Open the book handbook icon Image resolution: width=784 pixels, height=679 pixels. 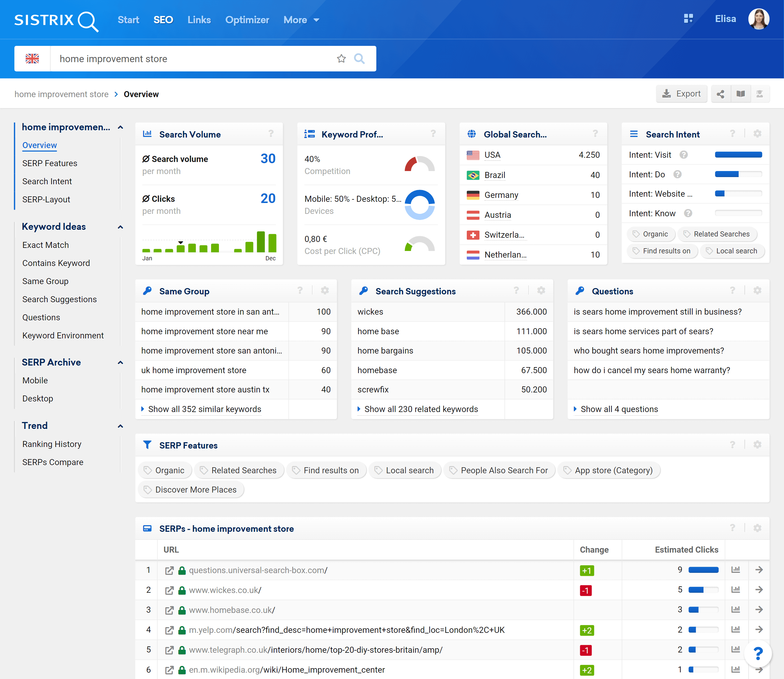[741, 94]
